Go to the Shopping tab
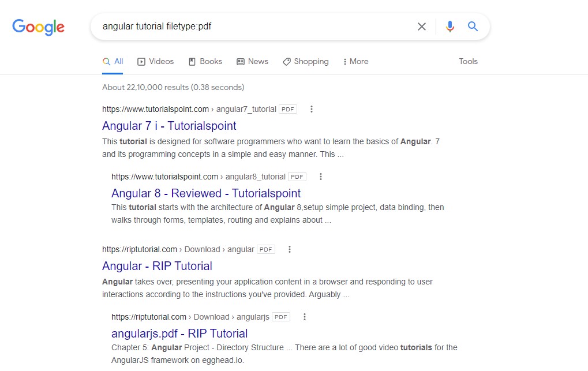Viewport: 588px width, 371px height. [x=305, y=62]
